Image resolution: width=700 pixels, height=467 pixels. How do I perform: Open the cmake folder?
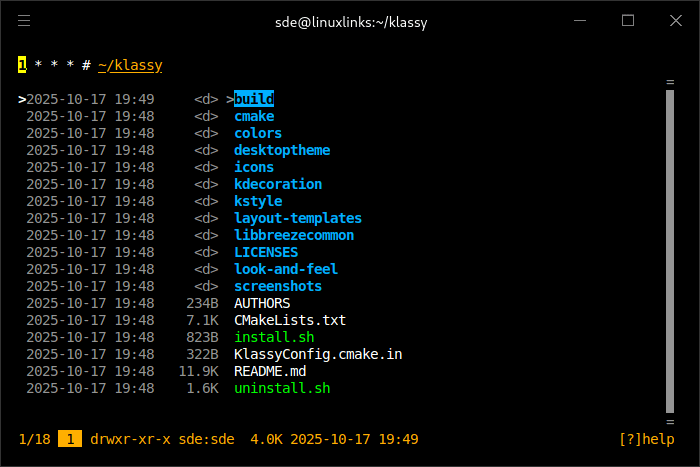[254, 116]
